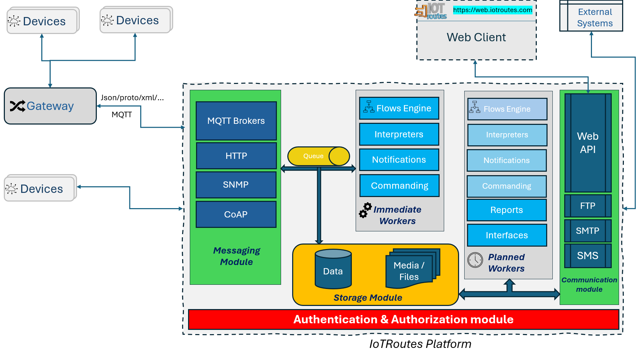This screenshot has width=644, height=350.
Task: Click the Reports block in Planned Workers
Action: (506, 210)
